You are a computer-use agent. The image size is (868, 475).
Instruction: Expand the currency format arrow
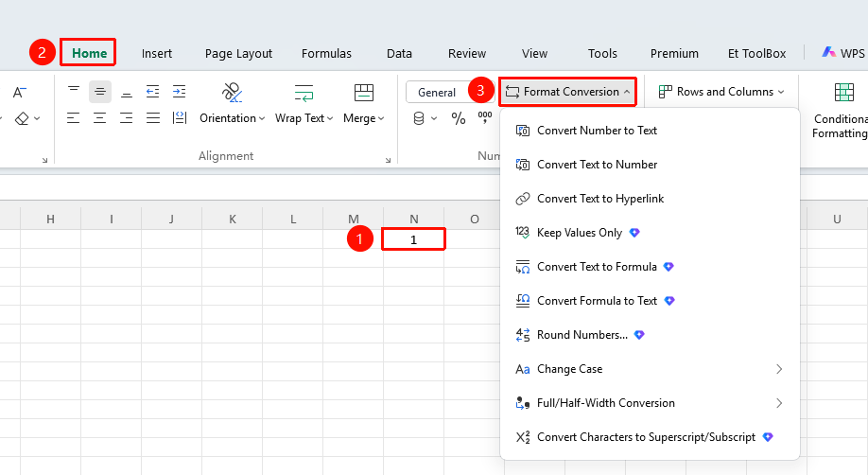pyautogui.click(x=435, y=118)
